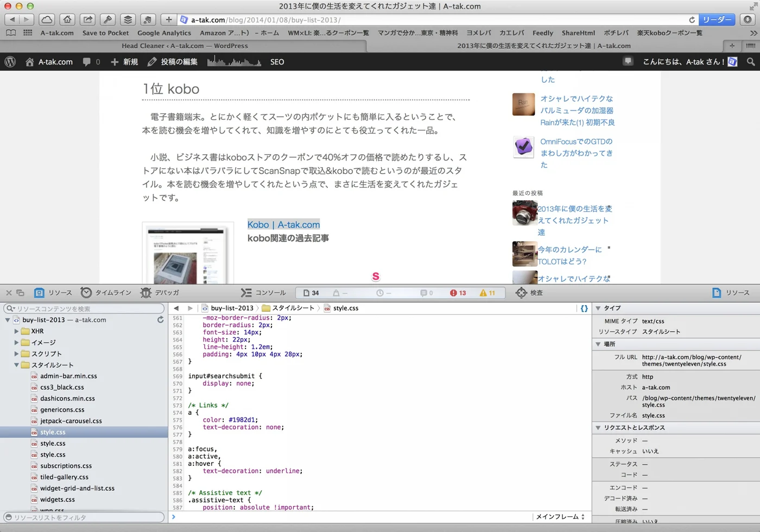This screenshot has width=760, height=532.
Task: Select admin-bar.min.css in resource list
Action: [x=68, y=376]
